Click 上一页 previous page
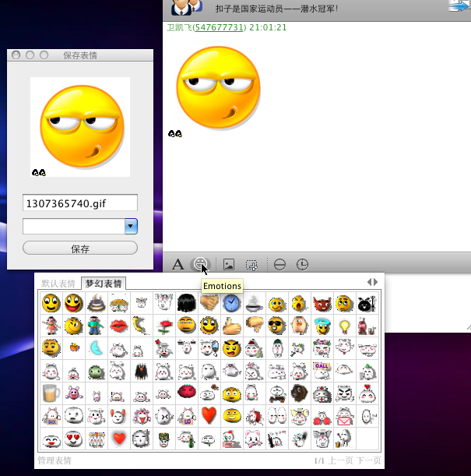 pos(340,460)
